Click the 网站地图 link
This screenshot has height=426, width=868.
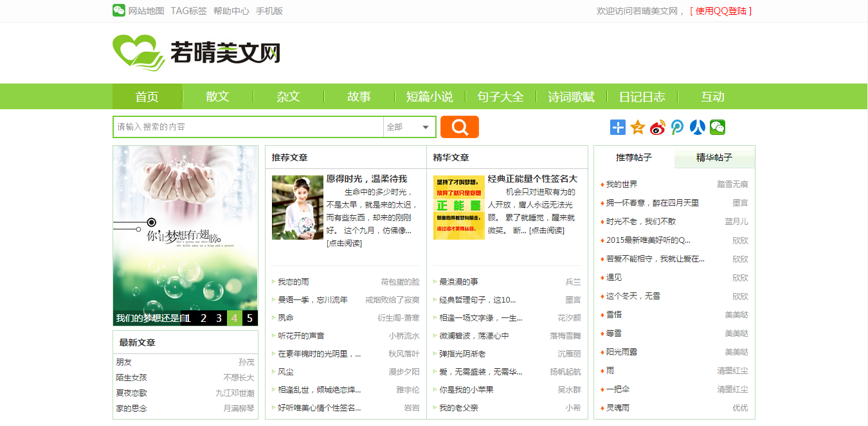(147, 11)
